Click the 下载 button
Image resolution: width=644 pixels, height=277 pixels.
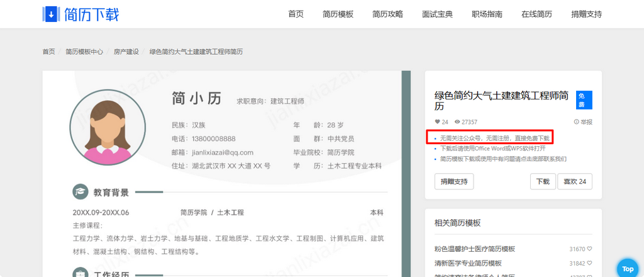pos(543,181)
